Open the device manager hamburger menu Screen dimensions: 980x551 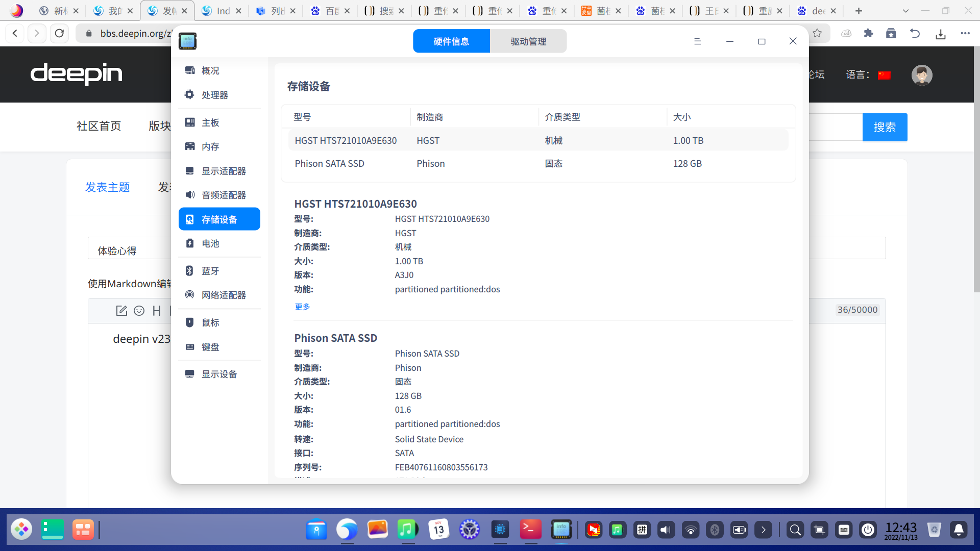click(x=698, y=41)
